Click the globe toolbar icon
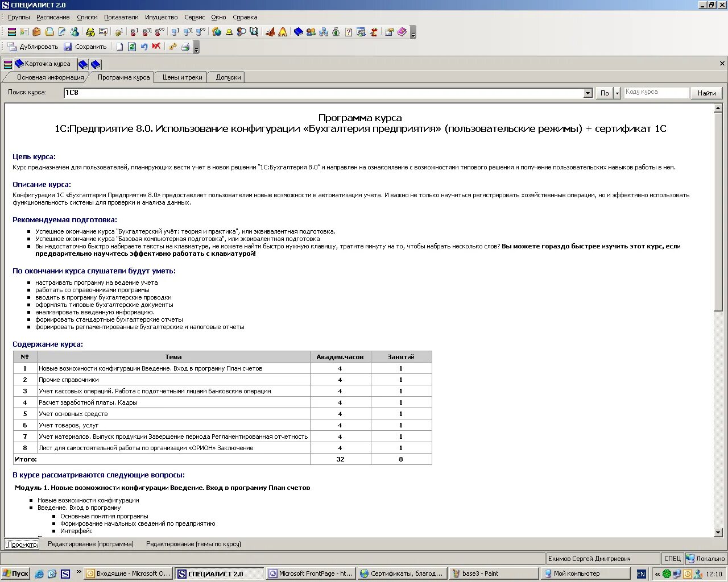728x582 pixels. tap(217, 32)
